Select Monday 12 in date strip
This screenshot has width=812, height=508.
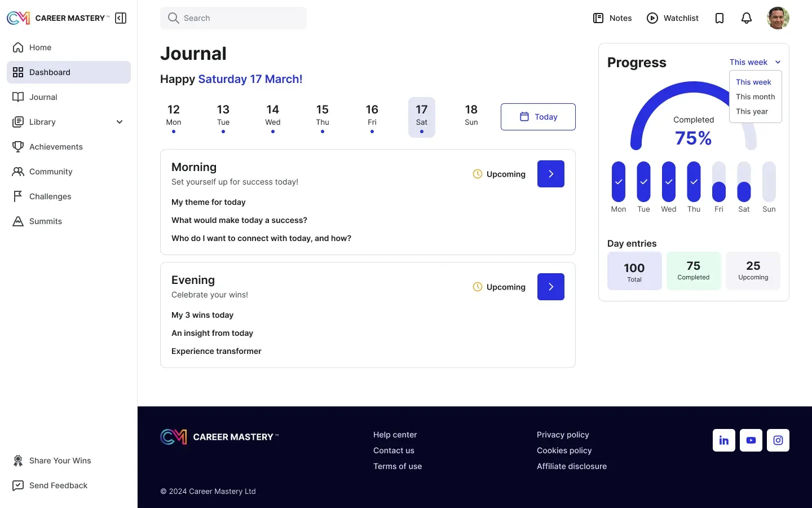[174, 117]
